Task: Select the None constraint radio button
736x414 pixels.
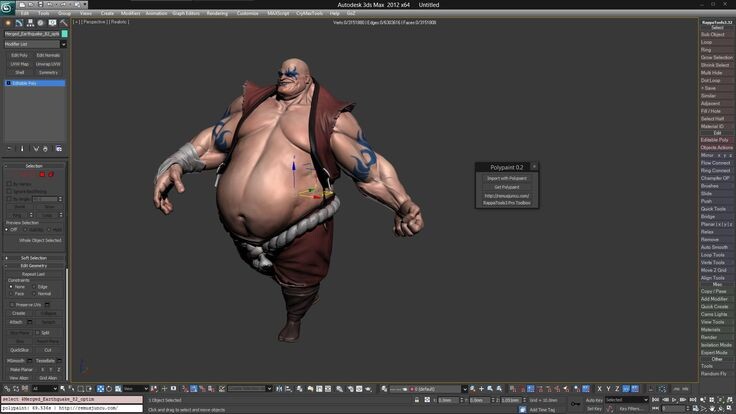Action: tap(11, 286)
